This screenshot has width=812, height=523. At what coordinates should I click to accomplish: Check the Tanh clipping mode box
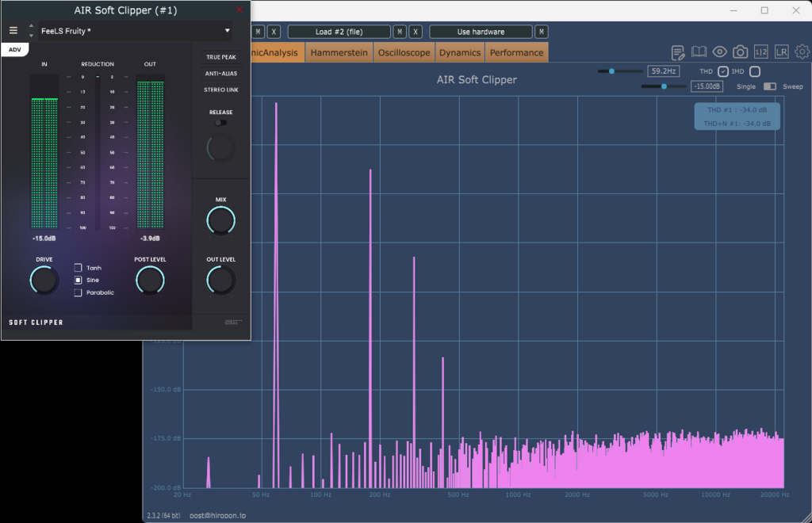click(x=79, y=268)
